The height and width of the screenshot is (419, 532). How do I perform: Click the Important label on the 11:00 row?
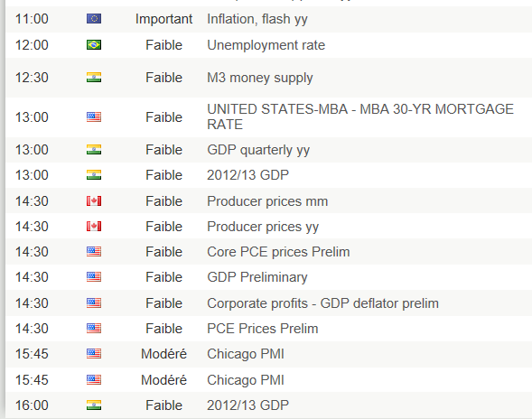(163, 19)
